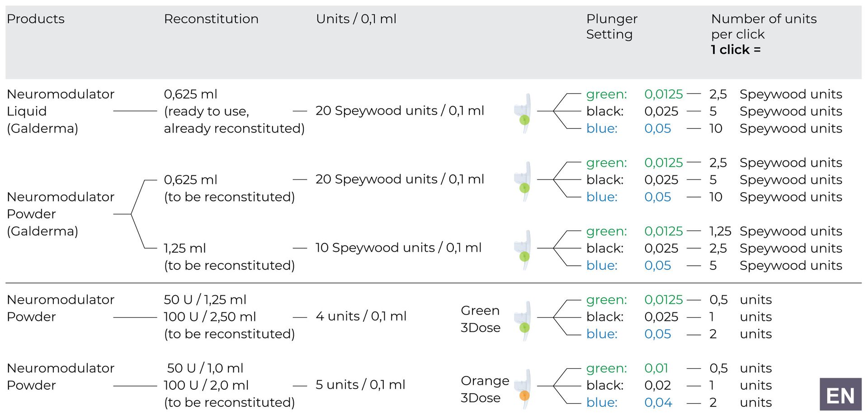Click the blue 0,04 plunger setting value
Screen dimensions: 868x415
[658, 402]
